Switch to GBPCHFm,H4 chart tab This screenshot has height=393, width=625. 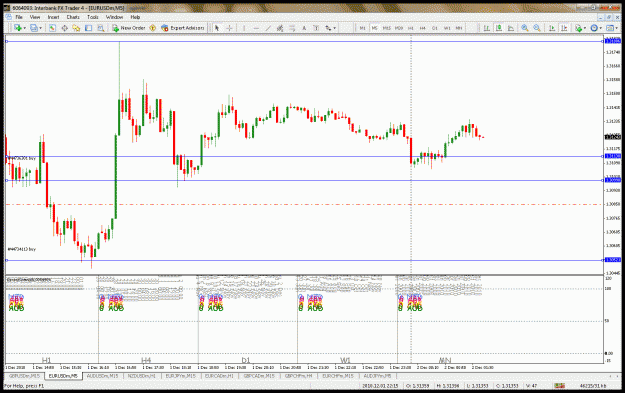298,376
